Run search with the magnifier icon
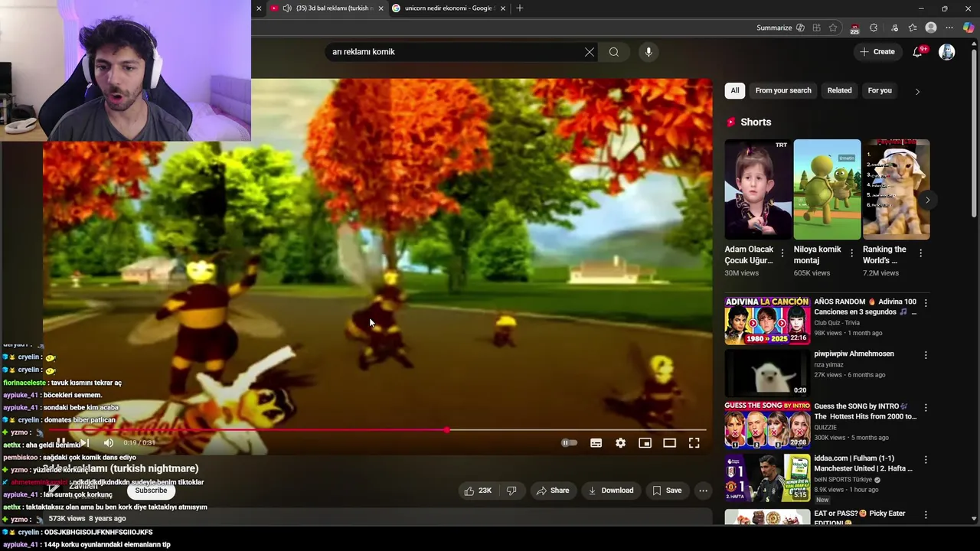Screen dimensions: 980x551 pos(614,52)
